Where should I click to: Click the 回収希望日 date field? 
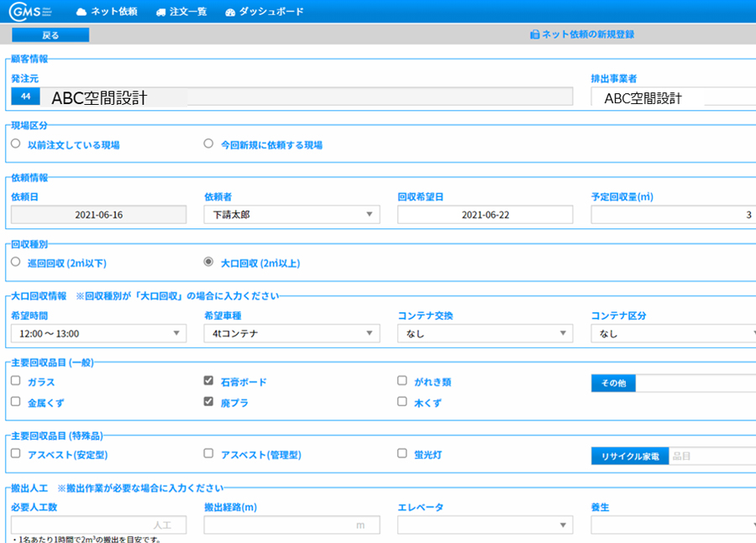click(x=485, y=214)
